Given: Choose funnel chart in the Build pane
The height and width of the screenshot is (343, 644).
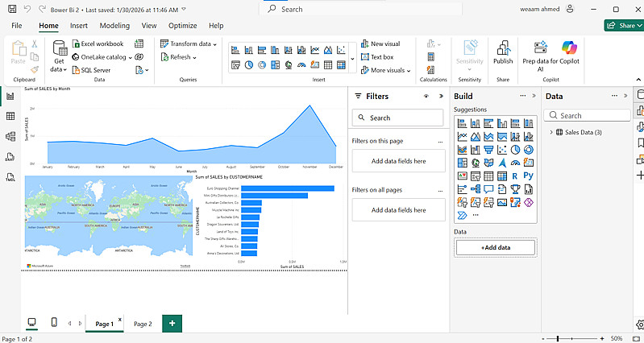Looking at the screenshot, I should [488, 150].
